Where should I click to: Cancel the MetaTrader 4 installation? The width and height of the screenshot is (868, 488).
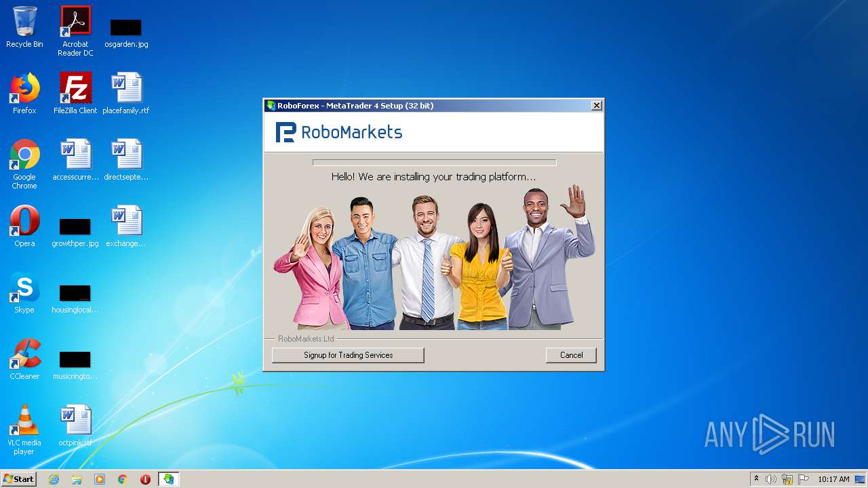(571, 355)
